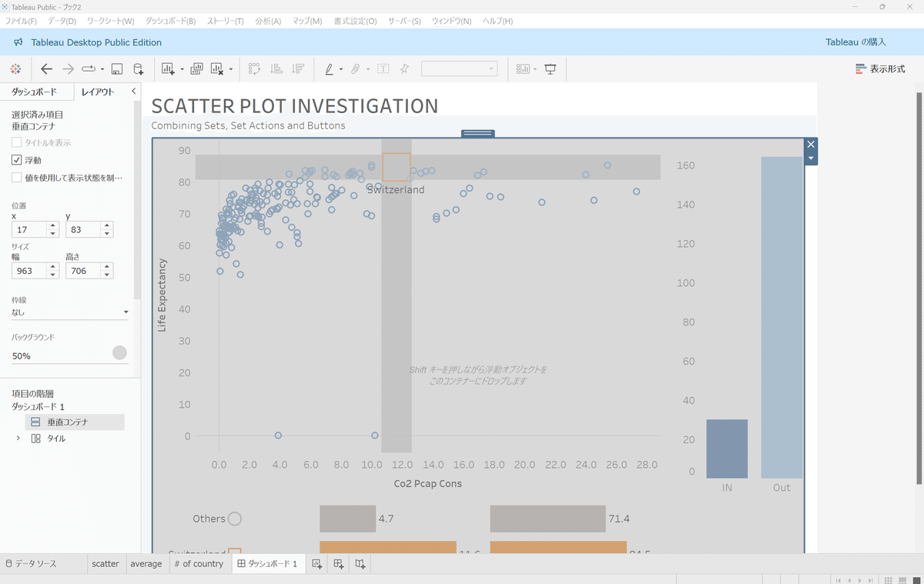Open the ダッシュボード(B) menu
Image resolution: width=924 pixels, height=584 pixels.
[170, 21]
